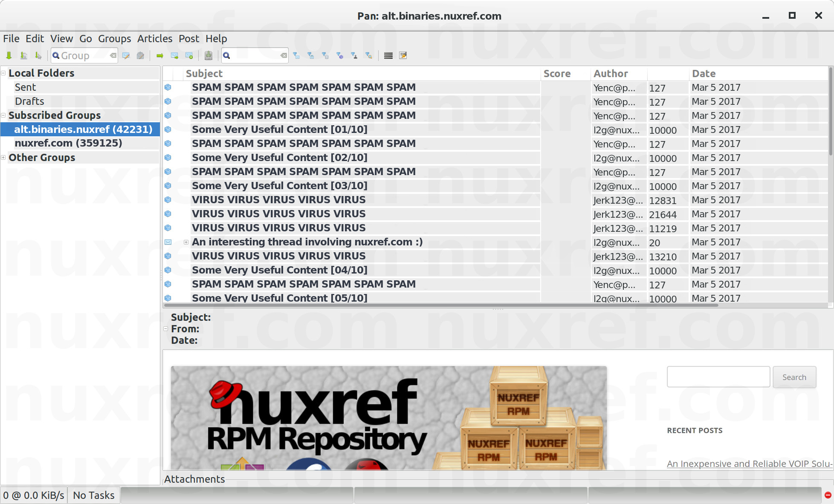
Task: Read the next unread article arrow icon
Action: (x=160, y=55)
